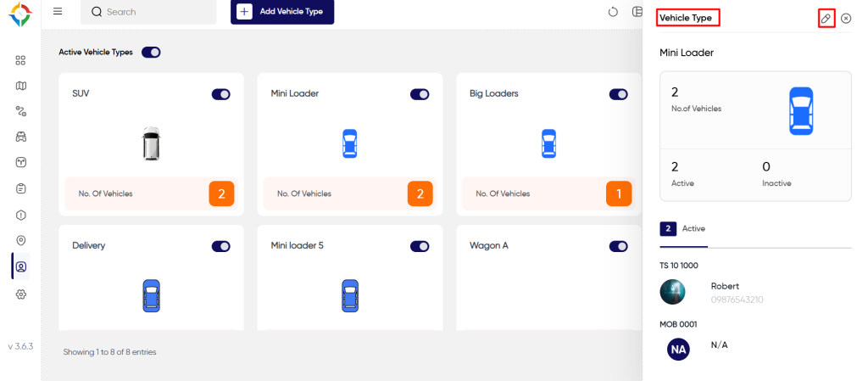Click the TS 10 1000 vehicle number

(679, 266)
